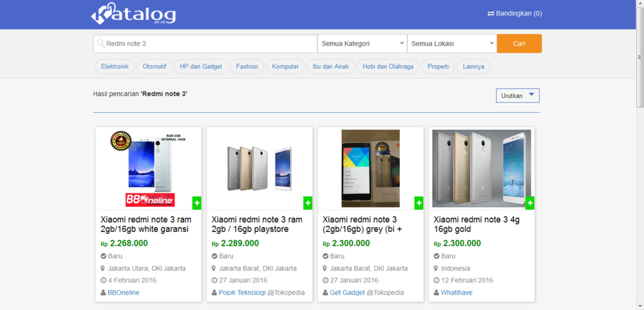The image size is (644, 310).
Task: Click green plus on Get Gadget listing
Action: 419,202
